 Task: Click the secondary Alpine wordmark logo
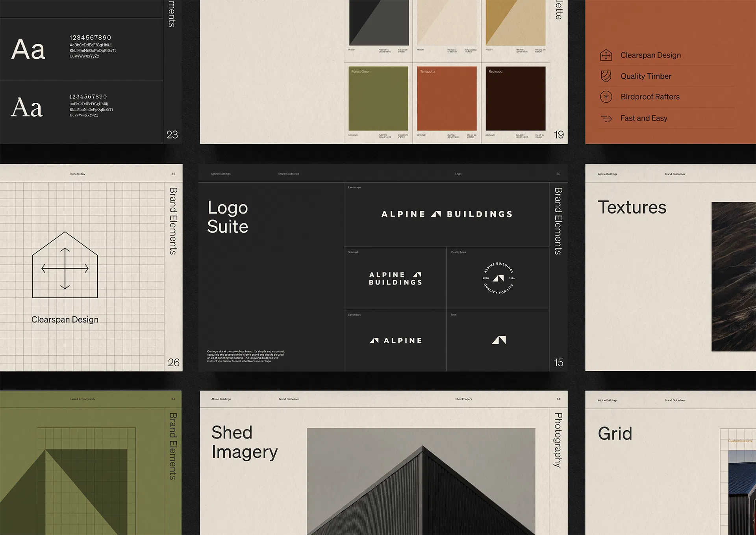pos(395,341)
